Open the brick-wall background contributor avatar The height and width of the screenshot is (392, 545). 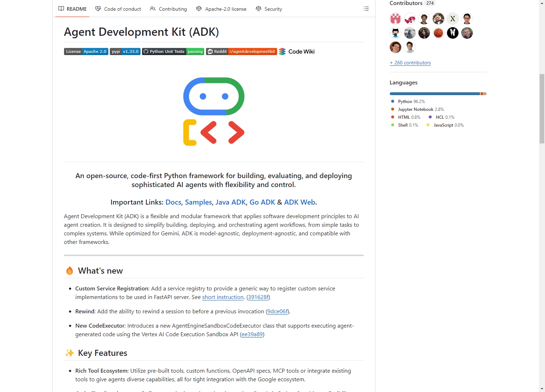pyautogui.click(x=396, y=47)
